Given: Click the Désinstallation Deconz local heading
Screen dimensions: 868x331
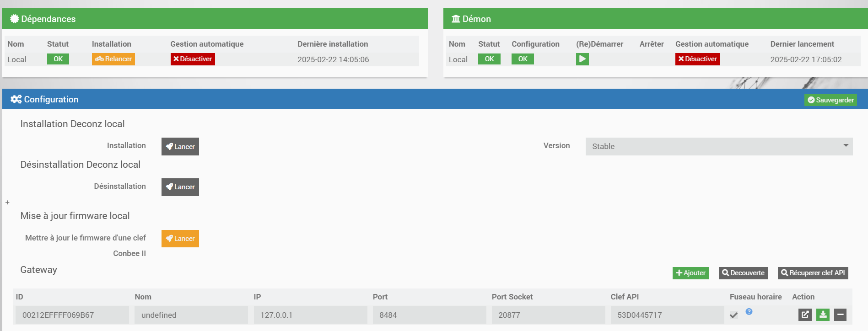Looking at the screenshot, I should coord(80,165).
